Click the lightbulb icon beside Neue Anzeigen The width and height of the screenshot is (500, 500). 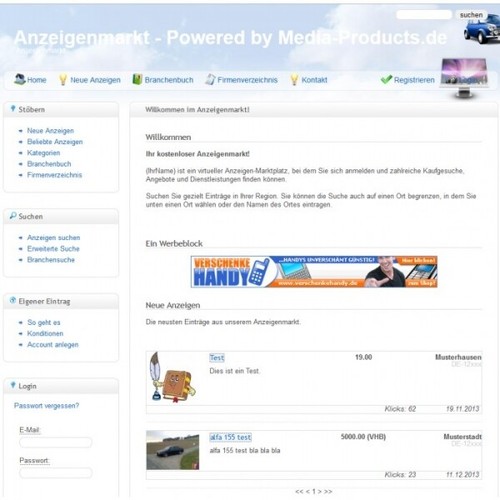(x=63, y=80)
